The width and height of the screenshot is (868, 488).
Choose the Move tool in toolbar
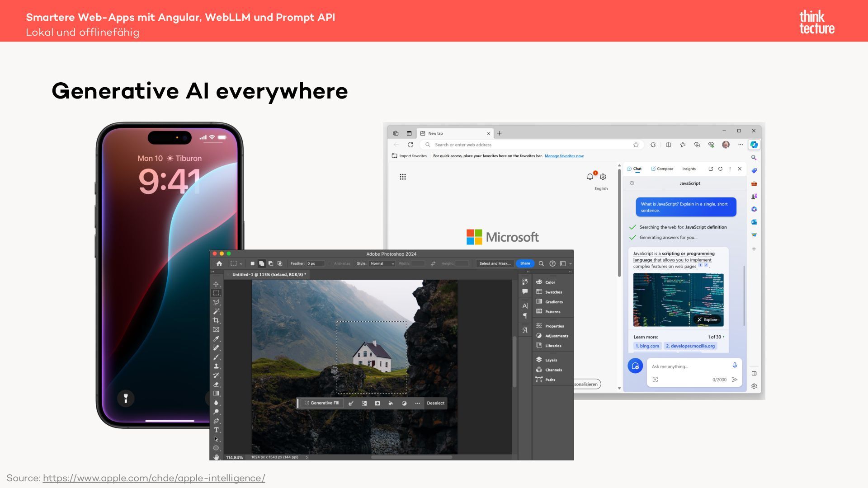tap(216, 284)
